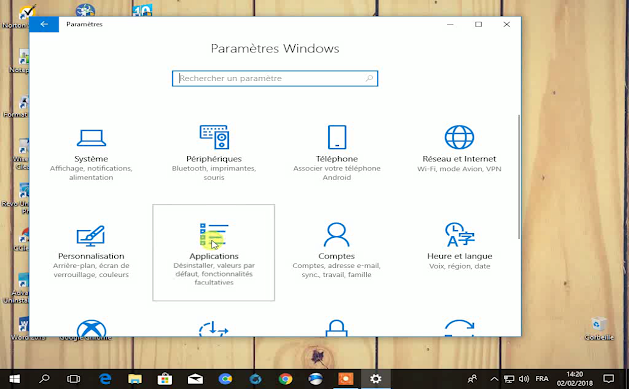
Task: Select the Corbeille desktop icon
Action: point(599,328)
